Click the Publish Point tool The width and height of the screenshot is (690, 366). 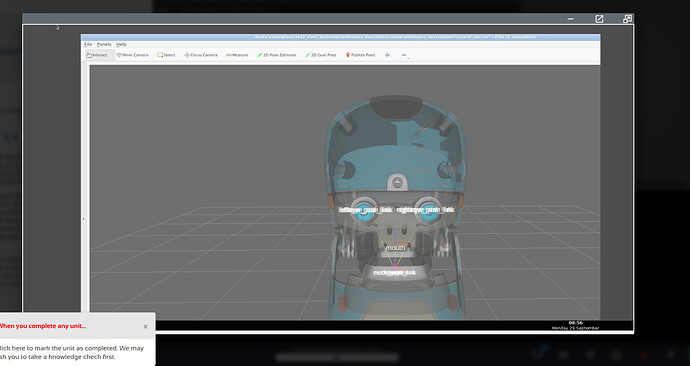pyautogui.click(x=360, y=55)
